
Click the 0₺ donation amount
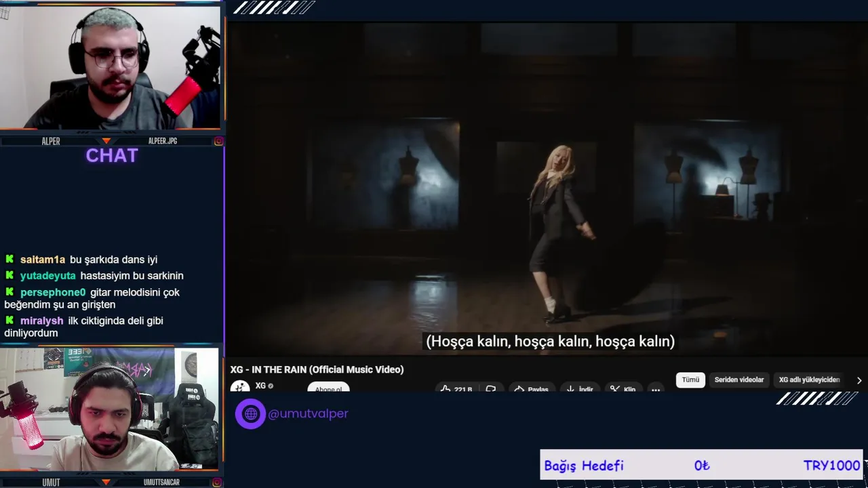702,466
